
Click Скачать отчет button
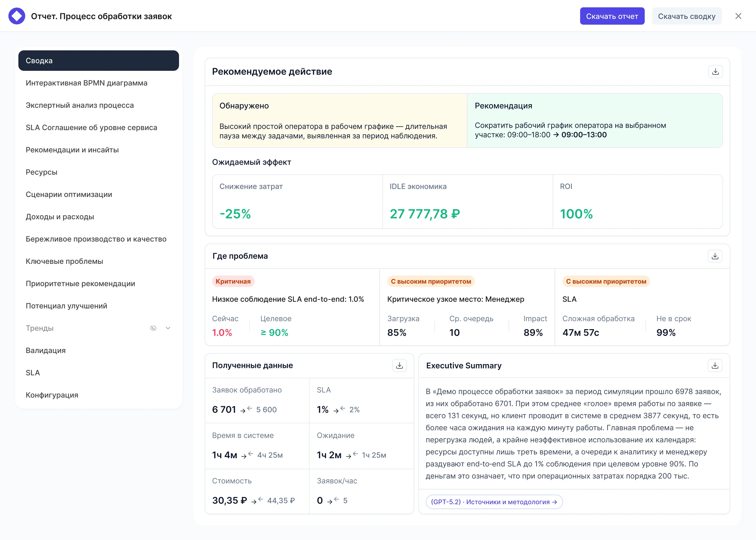click(612, 16)
